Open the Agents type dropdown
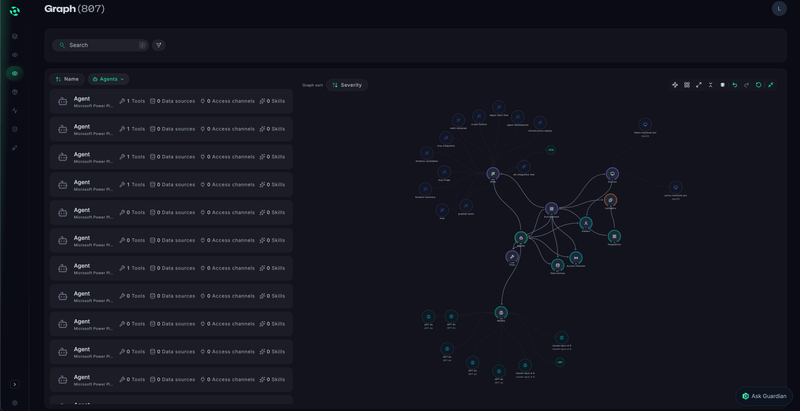Viewport: 800px width, 411px height. (x=108, y=79)
